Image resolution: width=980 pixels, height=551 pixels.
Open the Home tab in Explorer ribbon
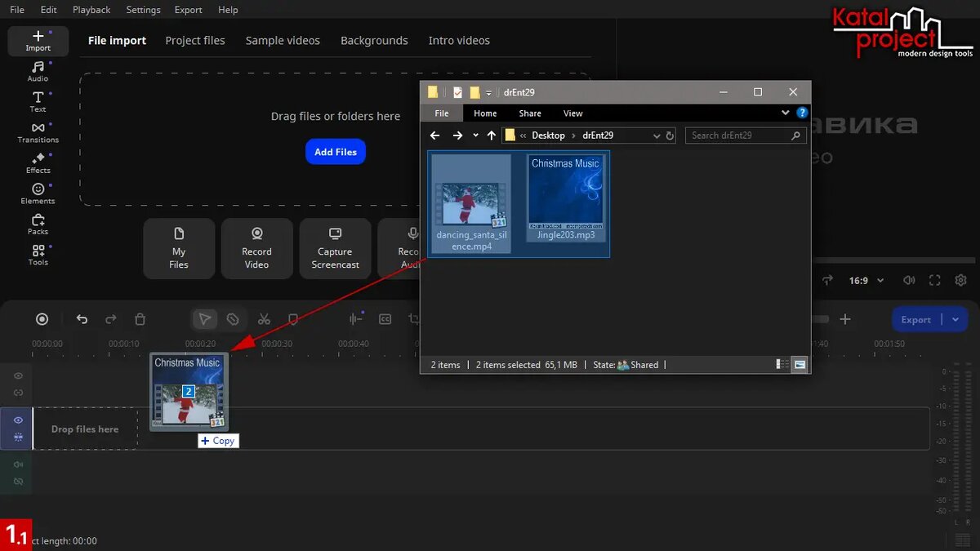point(485,113)
